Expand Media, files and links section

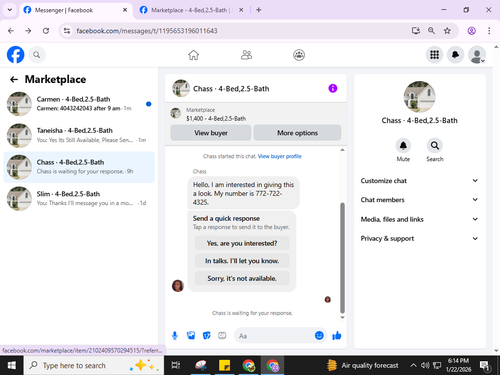419,219
